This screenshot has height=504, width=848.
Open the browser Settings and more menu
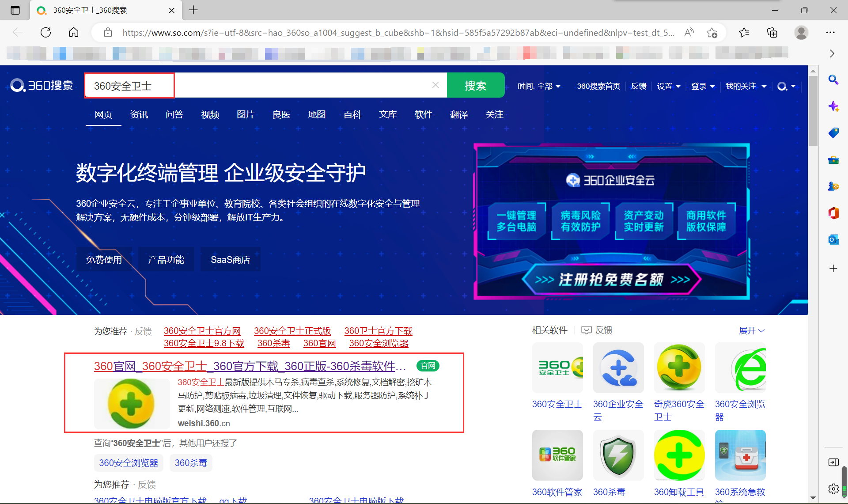[830, 32]
